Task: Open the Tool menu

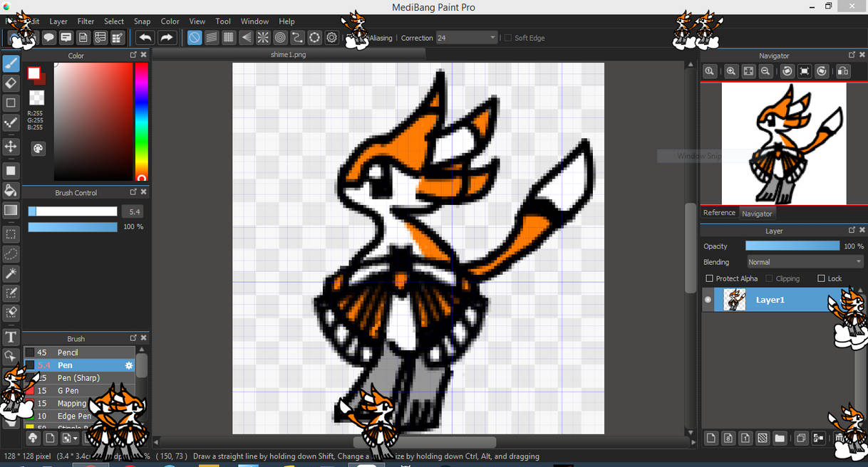Action: pyautogui.click(x=223, y=21)
